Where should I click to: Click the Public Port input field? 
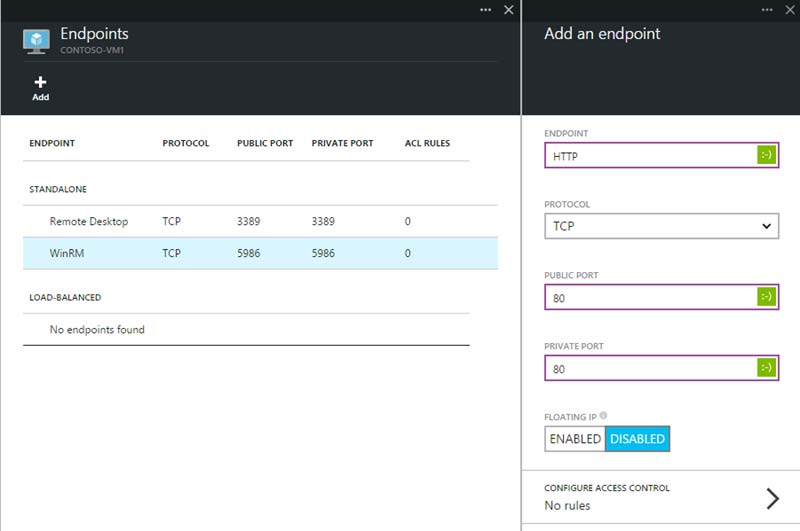tap(648, 297)
